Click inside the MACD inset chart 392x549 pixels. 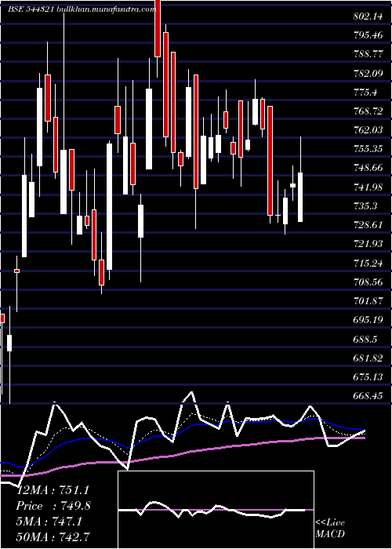tap(216, 510)
